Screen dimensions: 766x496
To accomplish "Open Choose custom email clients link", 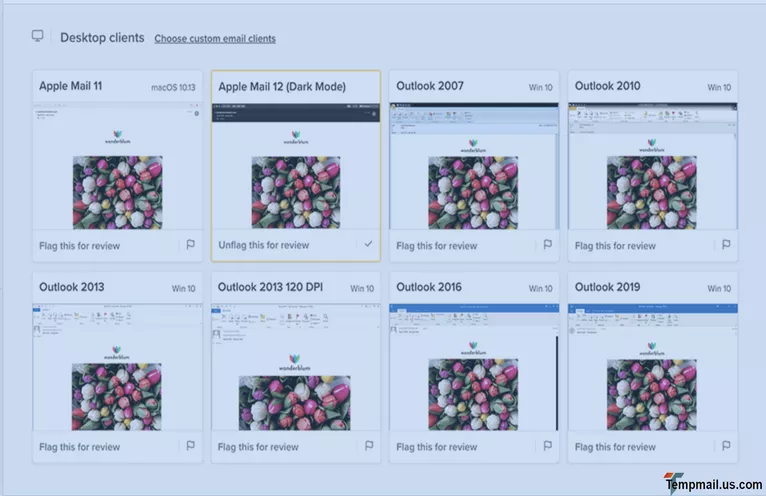I will pos(215,39).
